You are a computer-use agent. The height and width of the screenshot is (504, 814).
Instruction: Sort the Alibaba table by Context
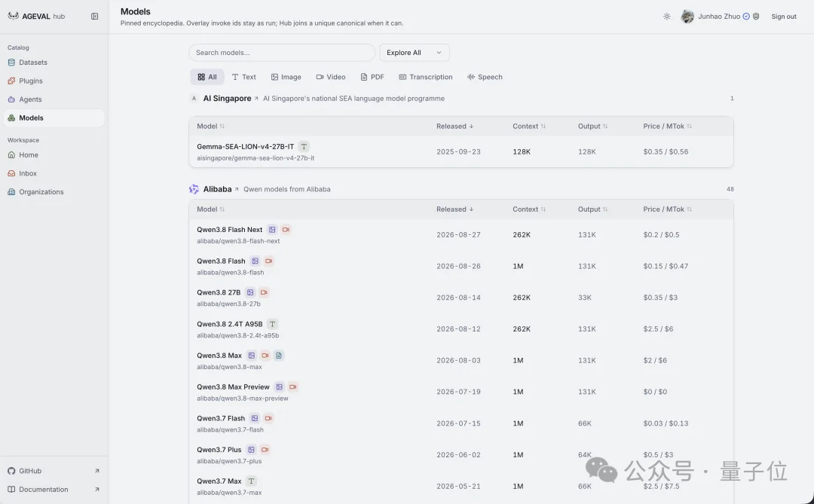529,209
